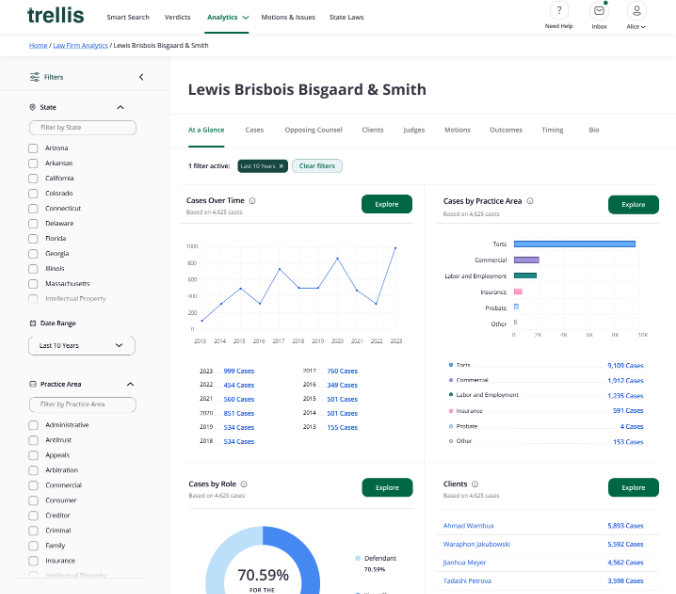The width and height of the screenshot is (676, 594).
Task: Open the Bio tab
Action: 594,130
